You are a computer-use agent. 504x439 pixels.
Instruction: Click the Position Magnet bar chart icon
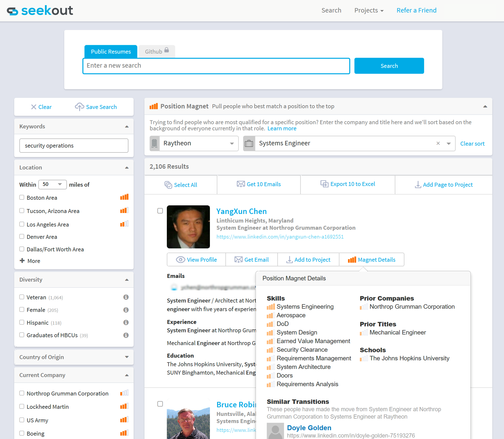(154, 106)
